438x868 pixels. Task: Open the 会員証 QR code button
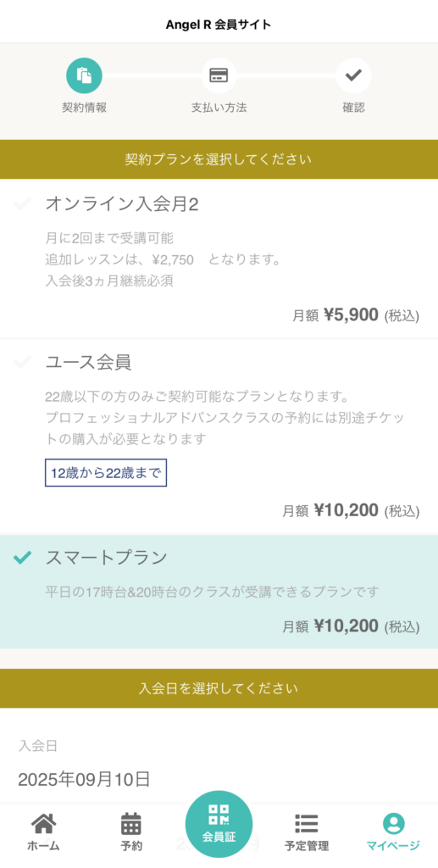[219, 824]
